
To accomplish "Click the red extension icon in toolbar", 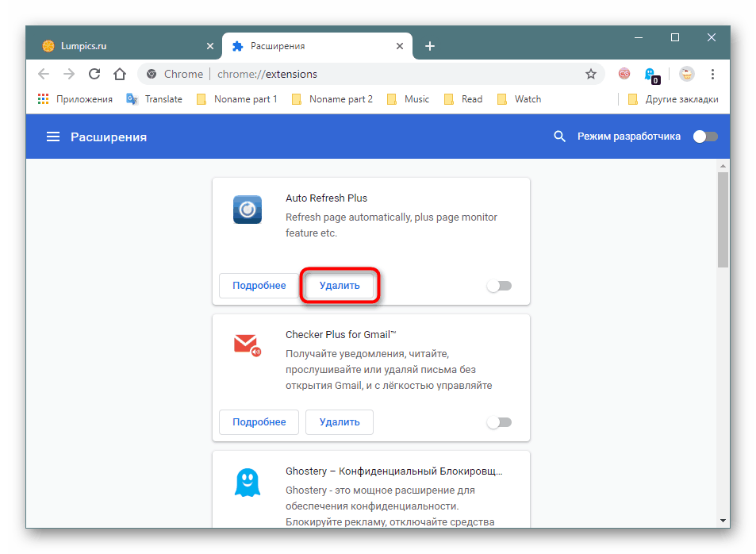I will tap(624, 74).
